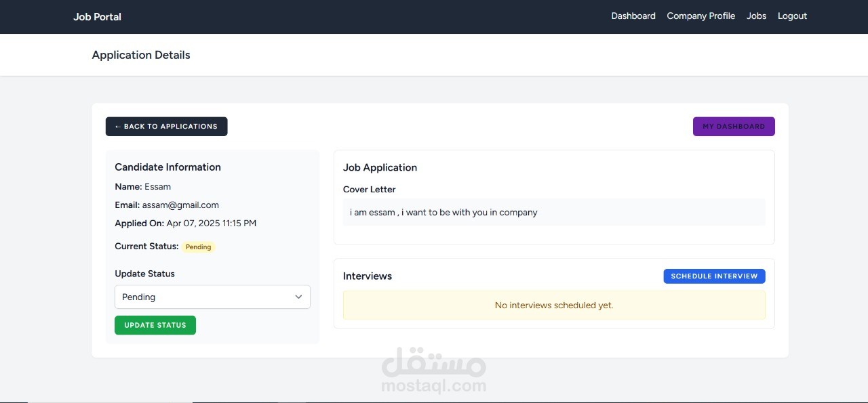
Task: Click the Application Details page heading
Action: tap(141, 56)
